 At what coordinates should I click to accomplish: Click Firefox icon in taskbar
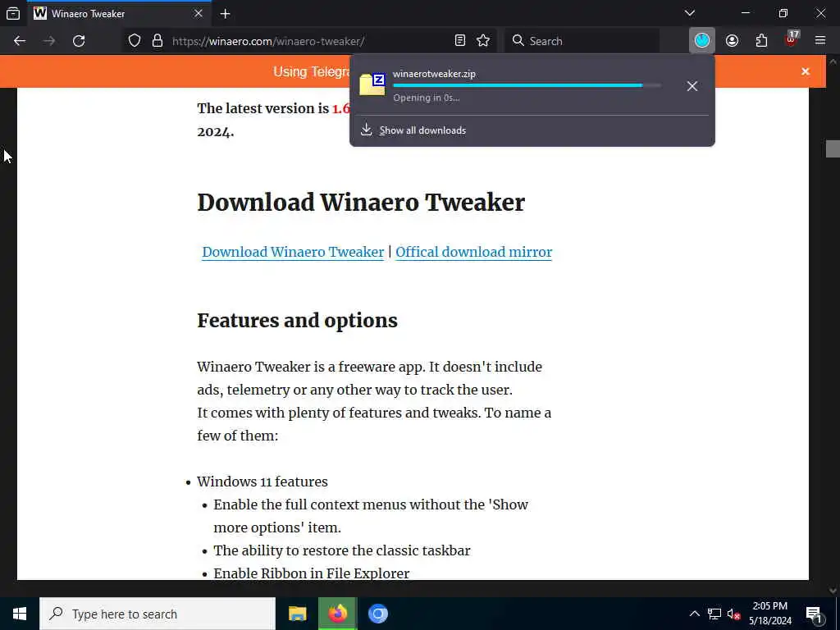pyautogui.click(x=337, y=614)
